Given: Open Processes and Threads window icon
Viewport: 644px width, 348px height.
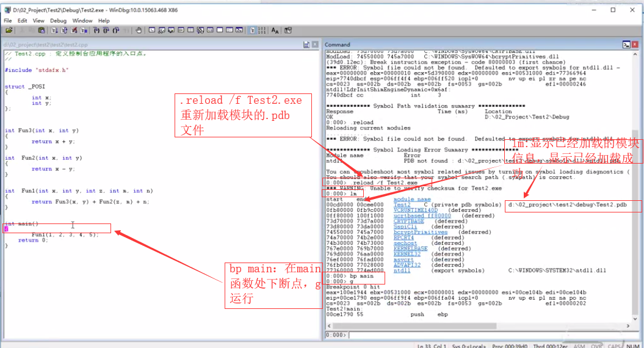Looking at the screenshot, I should (230, 31).
